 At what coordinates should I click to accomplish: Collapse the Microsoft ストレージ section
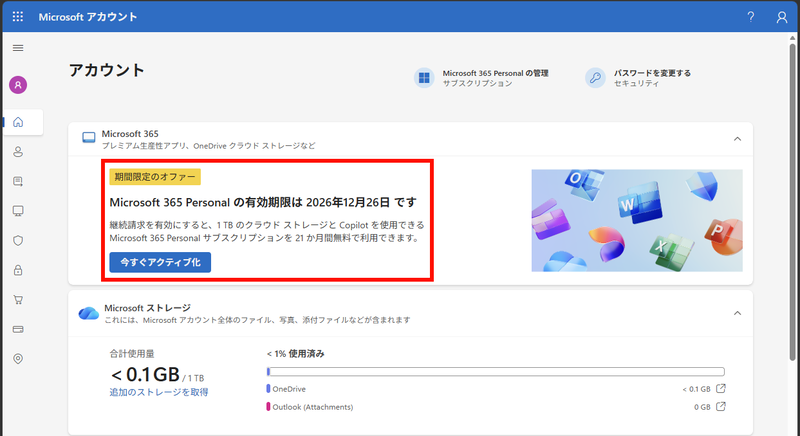[x=737, y=313]
